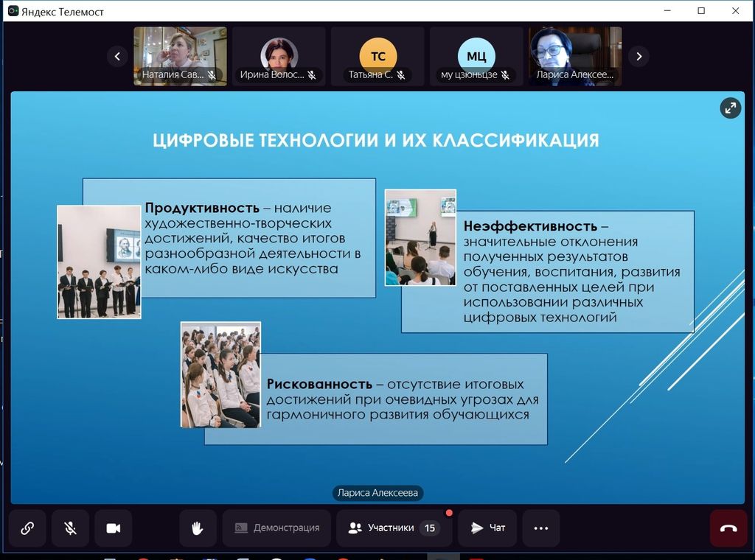Toggle the camera on or off
This screenshot has width=755, height=560.
click(113, 528)
